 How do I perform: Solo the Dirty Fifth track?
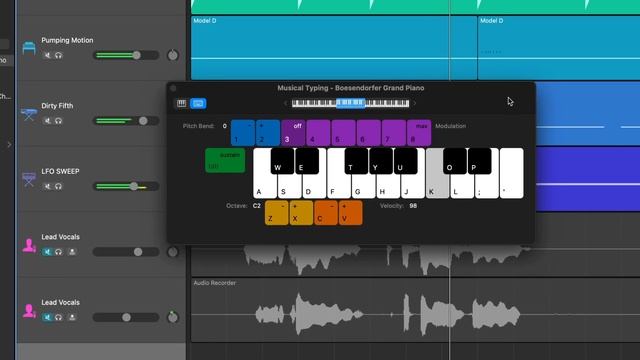point(58,121)
